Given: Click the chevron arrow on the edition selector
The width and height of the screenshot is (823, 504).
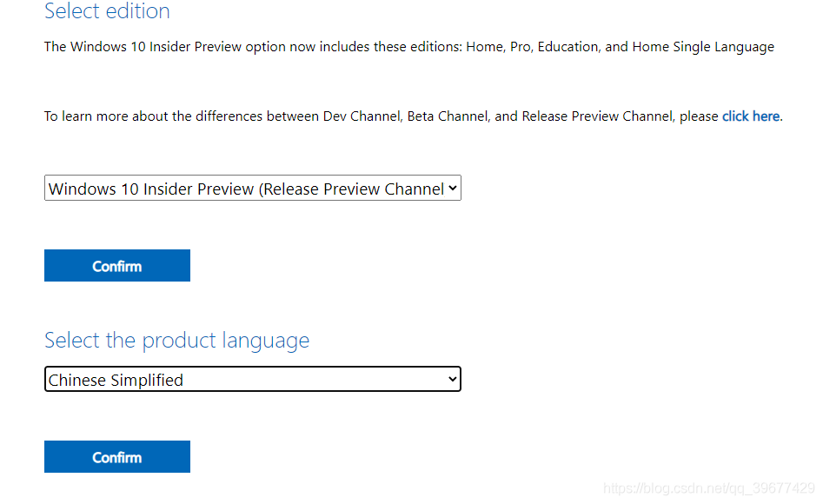Looking at the screenshot, I should pyautogui.click(x=452, y=189).
